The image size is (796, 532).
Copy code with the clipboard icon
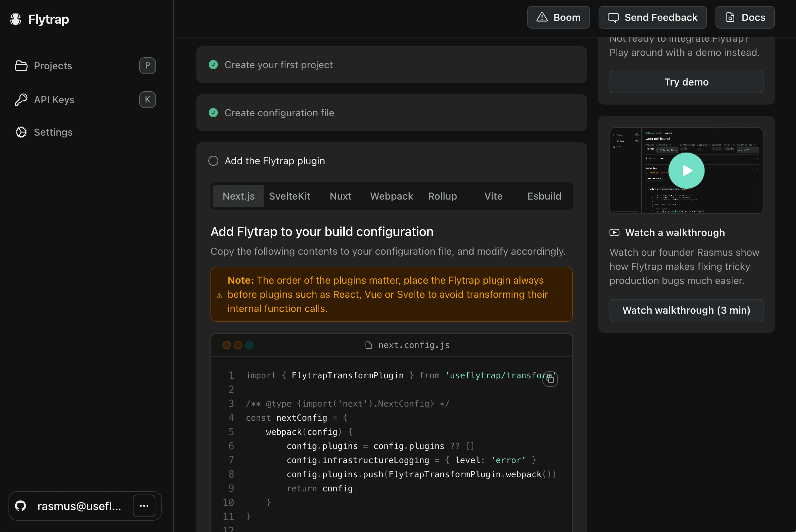click(x=550, y=379)
